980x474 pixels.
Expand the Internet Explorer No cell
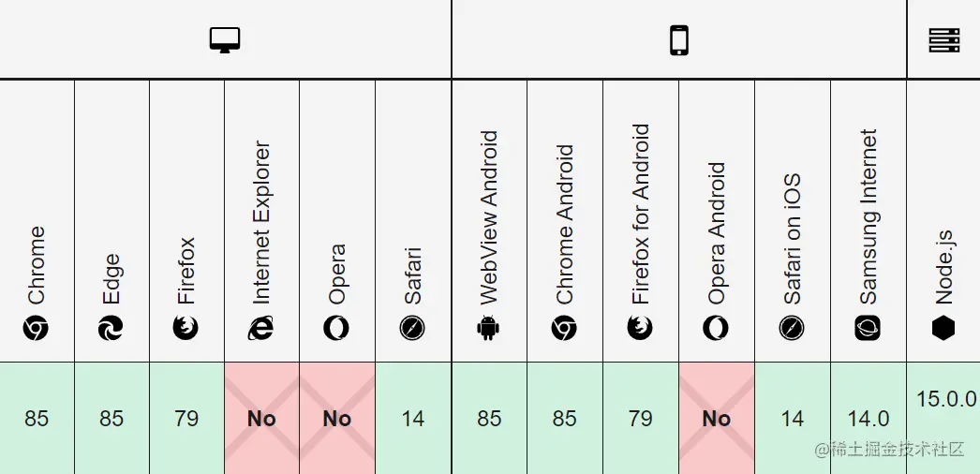pos(262,418)
